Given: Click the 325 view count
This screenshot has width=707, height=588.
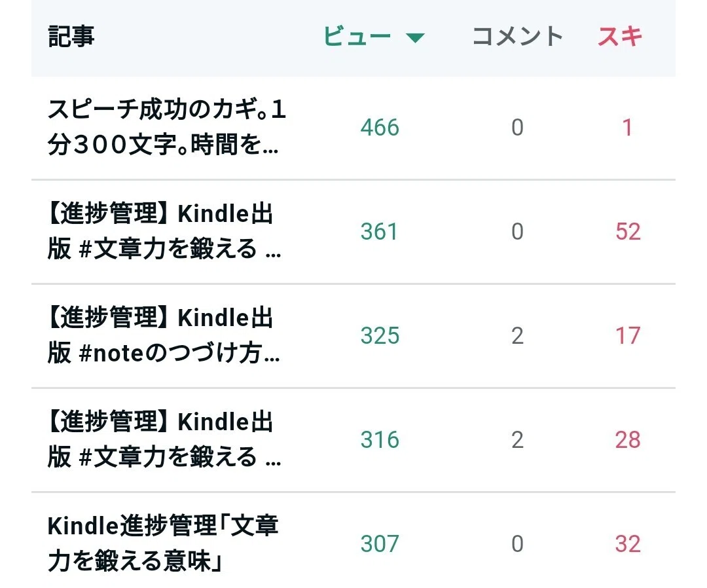Looking at the screenshot, I should click(x=380, y=336).
